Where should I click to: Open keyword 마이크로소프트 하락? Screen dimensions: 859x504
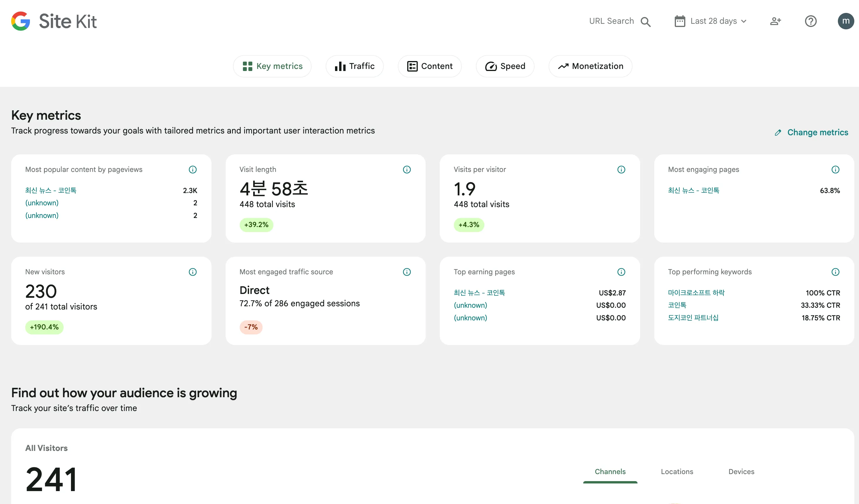696,292
